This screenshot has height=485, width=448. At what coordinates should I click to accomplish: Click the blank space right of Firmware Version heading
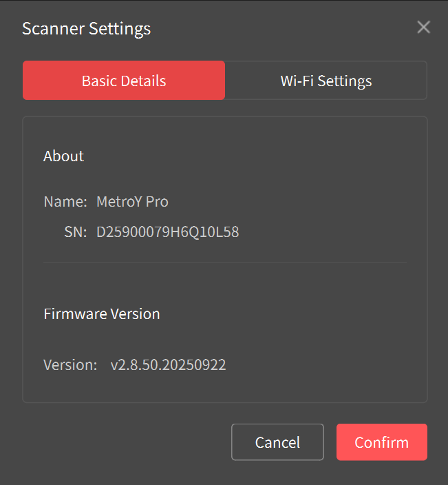[289, 314]
